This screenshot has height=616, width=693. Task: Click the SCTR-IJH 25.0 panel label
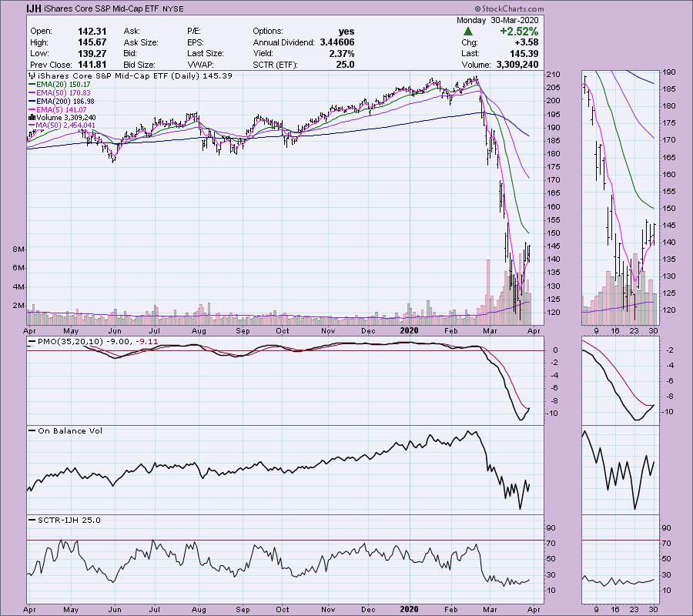(65, 520)
